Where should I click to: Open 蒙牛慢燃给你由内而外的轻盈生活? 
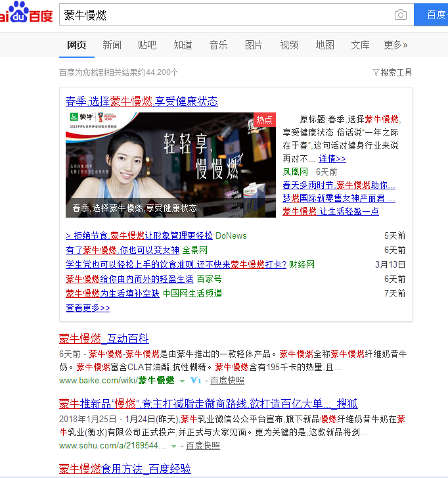click(130, 279)
